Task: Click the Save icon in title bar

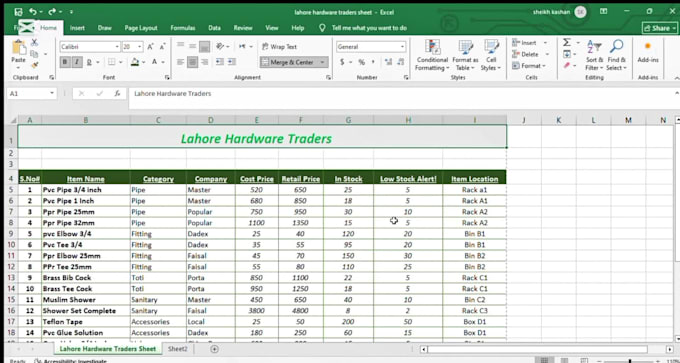Action: (x=18, y=12)
